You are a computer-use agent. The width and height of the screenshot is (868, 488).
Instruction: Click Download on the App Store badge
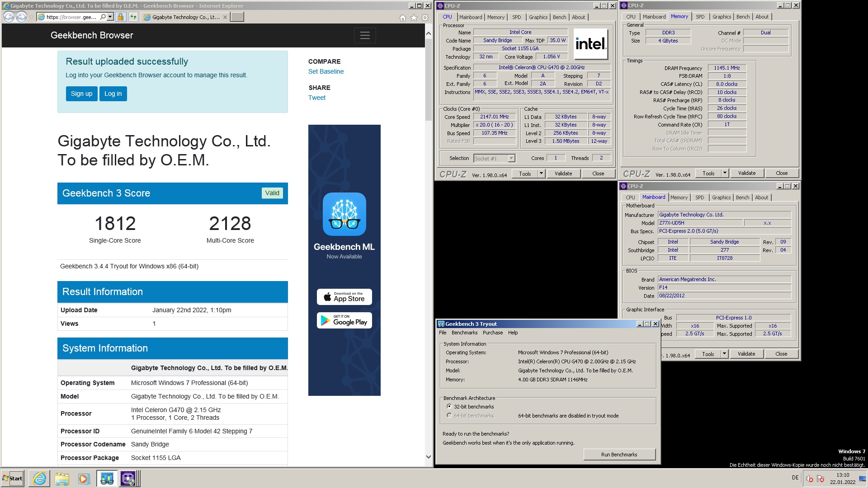[x=344, y=297]
